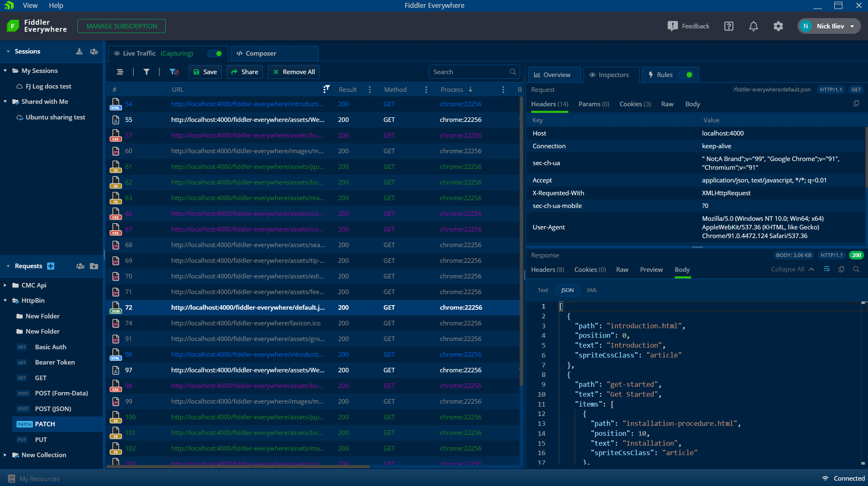Click the Remove All icon to clear sessions
868x486 pixels.
pos(295,72)
